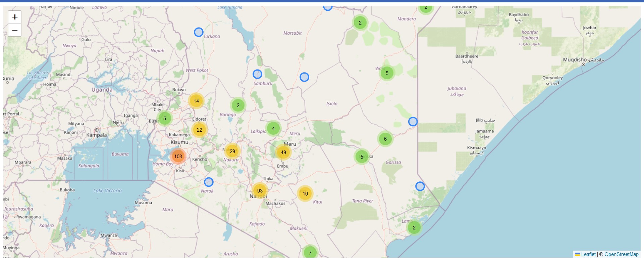The width and height of the screenshot is (644, 258).
Task: Open the 10 cluster near Kitui
Action: tap(305, 193)
